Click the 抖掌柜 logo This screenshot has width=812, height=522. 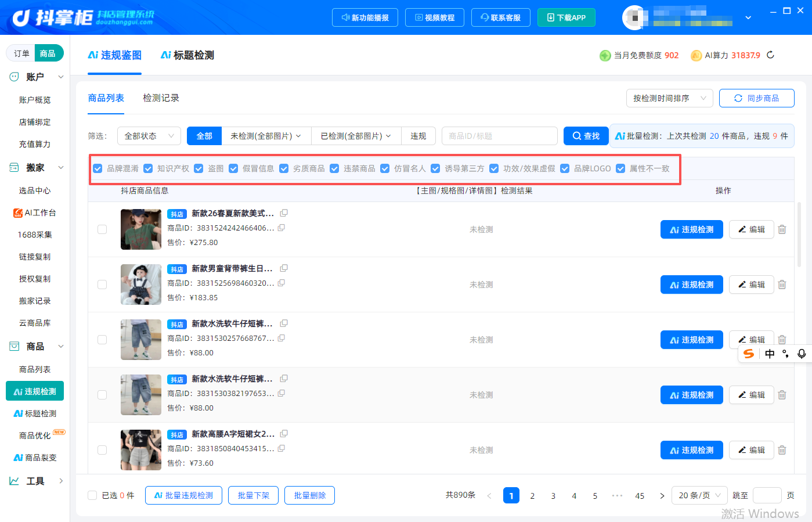[x=83, y=17]
